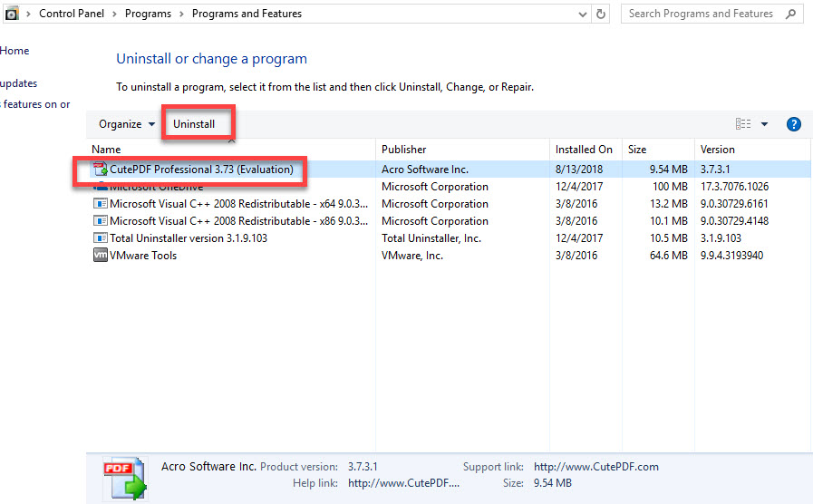Click the refresh button in address bar

[x=600, y=14]
